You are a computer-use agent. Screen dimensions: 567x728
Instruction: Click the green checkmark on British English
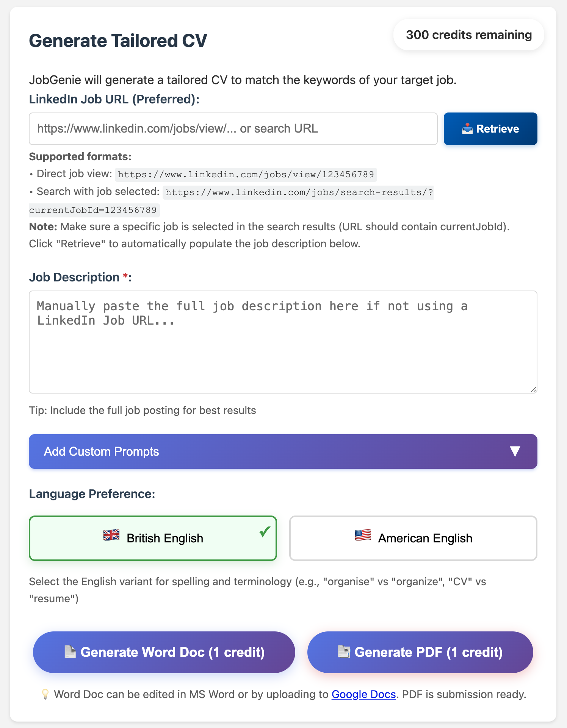tap(264, 532)
